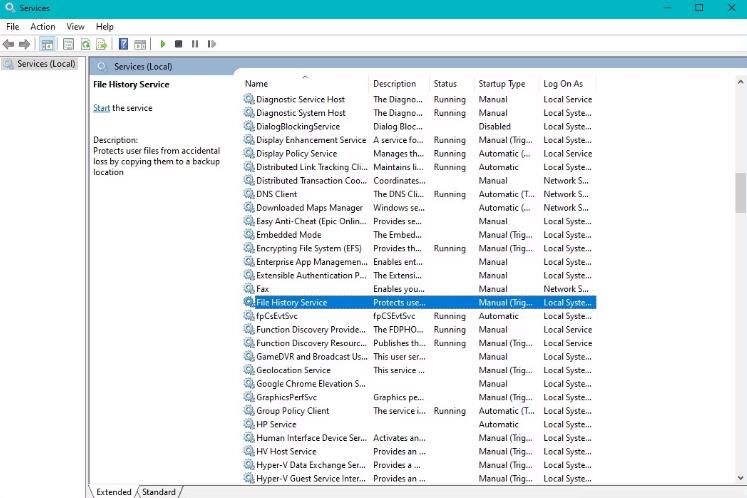Select Extensible Authentication Protocol service name
This screenshot has width=747, height=498.
click(x=312, y=275)
